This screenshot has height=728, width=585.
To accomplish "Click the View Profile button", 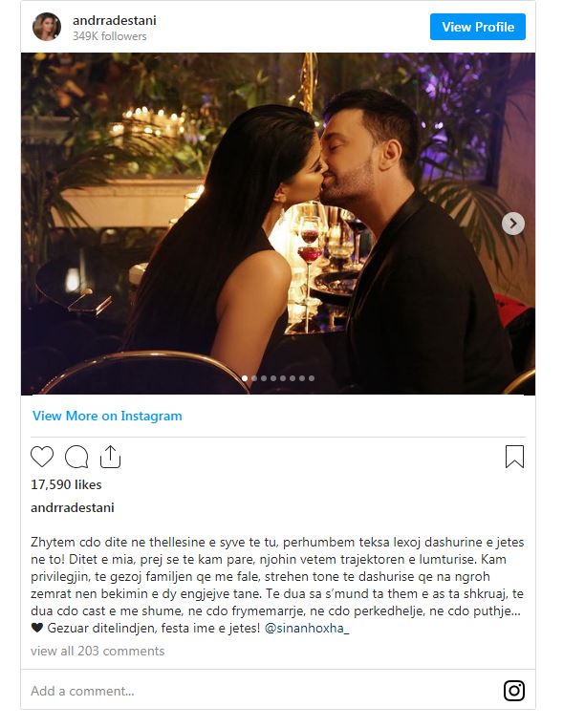I will [478, 27].
